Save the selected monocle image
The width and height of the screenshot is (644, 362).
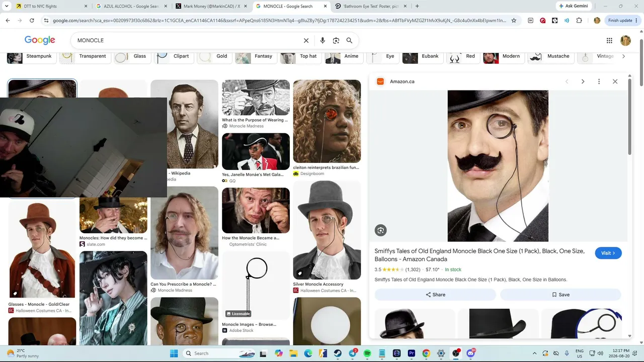560,295
